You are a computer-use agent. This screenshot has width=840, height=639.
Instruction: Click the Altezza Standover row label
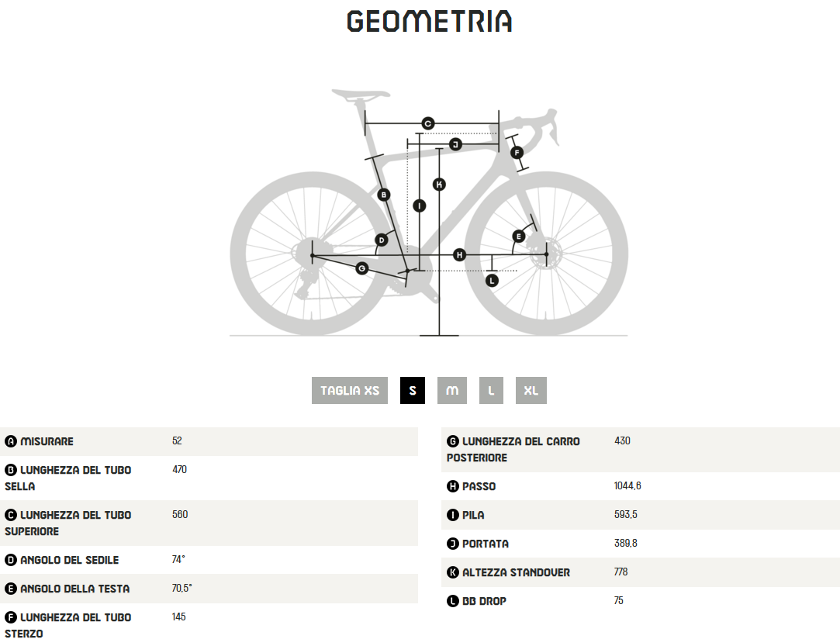[516, 572]
